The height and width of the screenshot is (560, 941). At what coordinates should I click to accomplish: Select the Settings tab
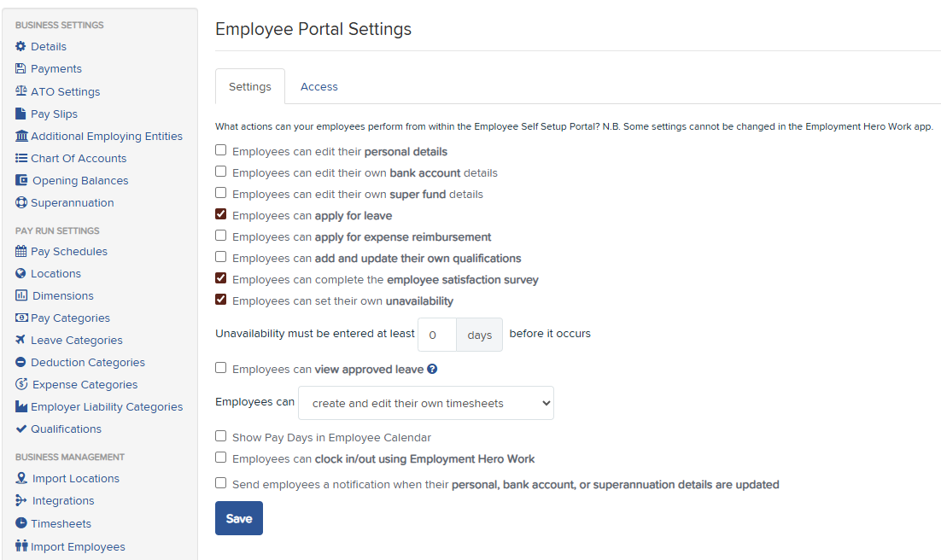(250, 87)
